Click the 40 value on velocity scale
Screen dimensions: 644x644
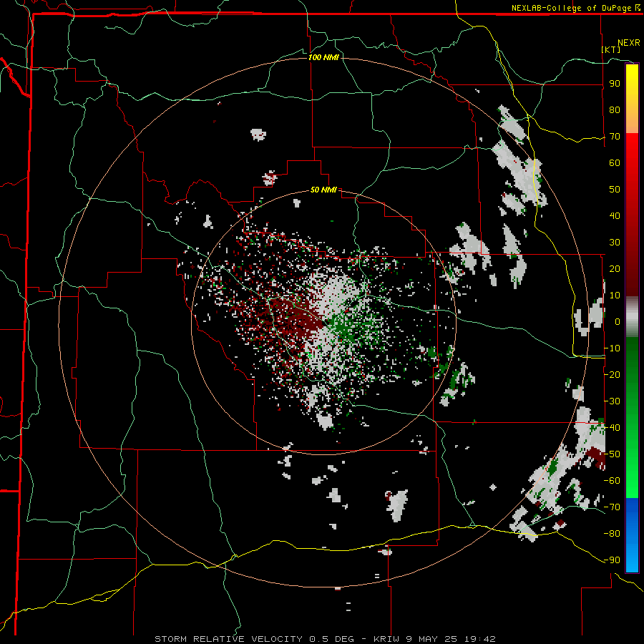[615, 215]
